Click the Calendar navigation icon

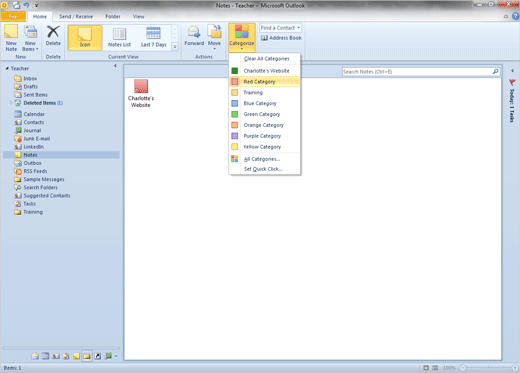45,356
